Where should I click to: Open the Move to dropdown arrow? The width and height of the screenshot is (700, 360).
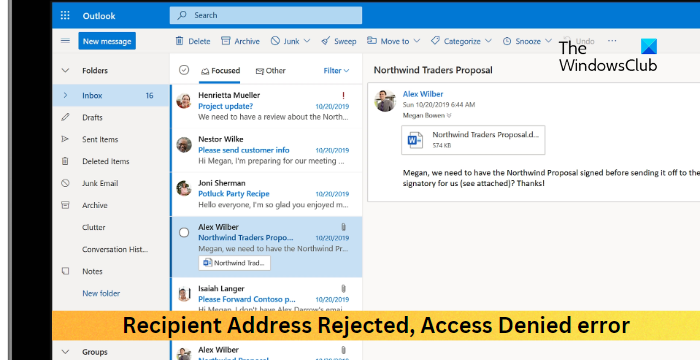coord(417,41)
